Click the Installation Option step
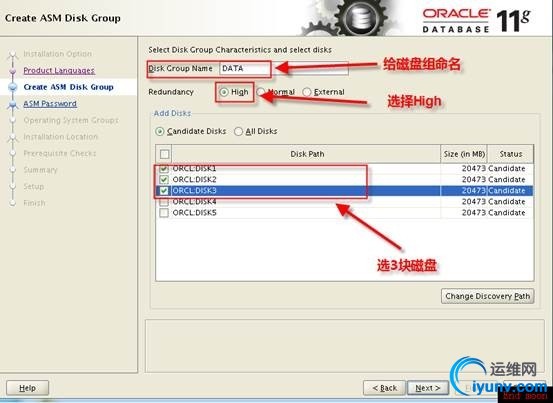 click(57, 54)
